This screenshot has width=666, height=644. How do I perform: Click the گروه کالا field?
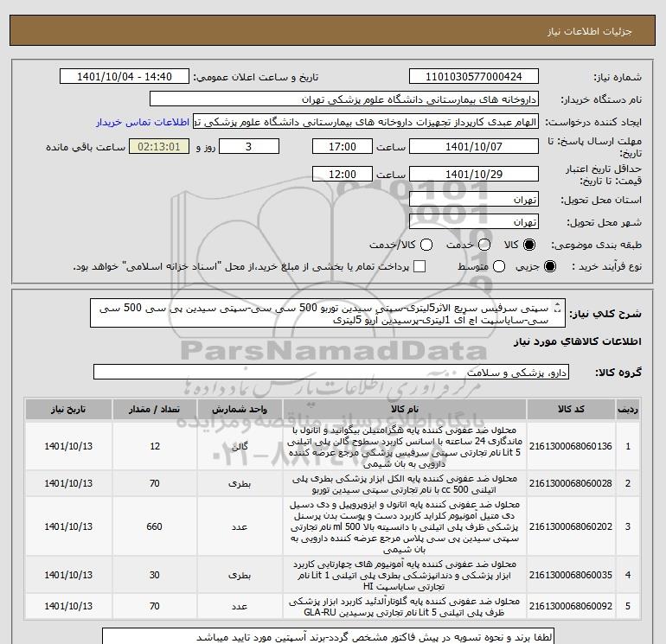click(x=331, y=373)
